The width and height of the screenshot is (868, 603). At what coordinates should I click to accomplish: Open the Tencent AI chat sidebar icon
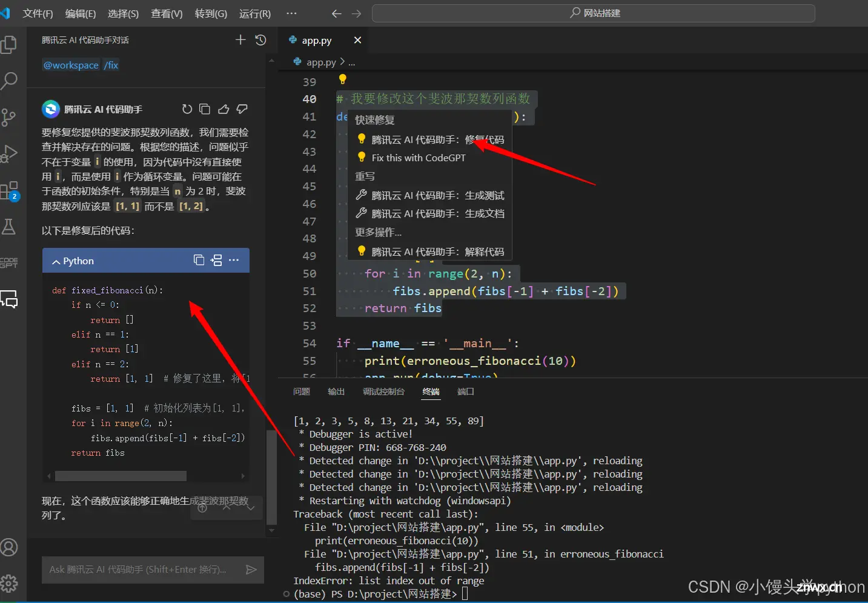[x=9, y=299]
